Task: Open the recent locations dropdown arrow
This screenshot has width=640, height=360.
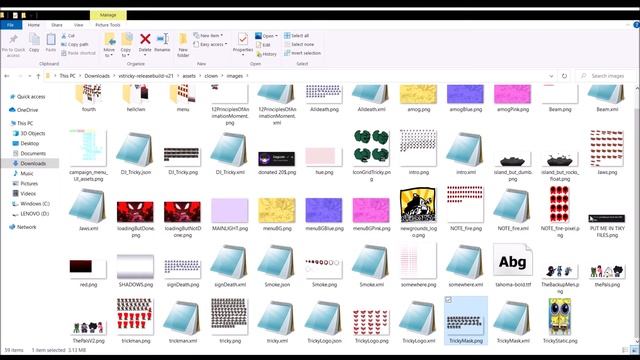Action: [x=29, y=76]
